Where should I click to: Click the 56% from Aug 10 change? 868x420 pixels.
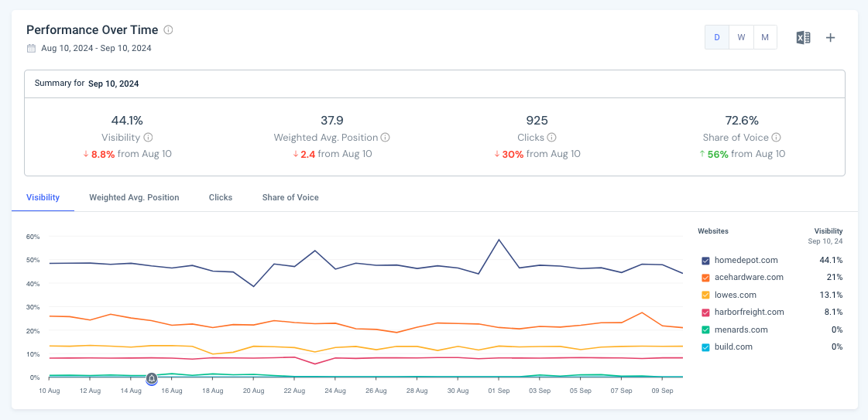pyautogui.click(x=742, y=154)
